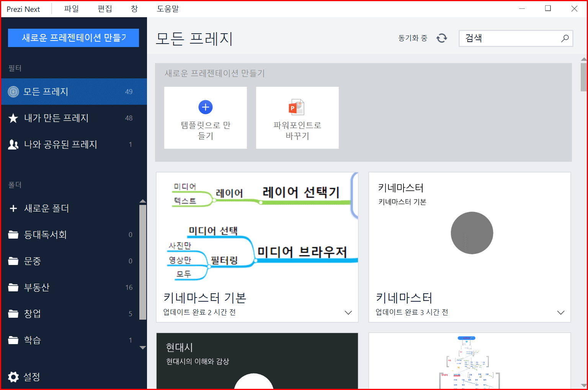Open the flowchart diagram presentation thumbnail

[x=470, y=361]
